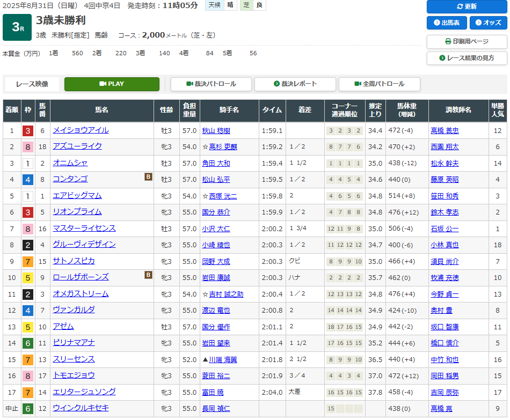Open horse スリーセンス page
This screenshot has height=420, width=510.
[74, 359]
